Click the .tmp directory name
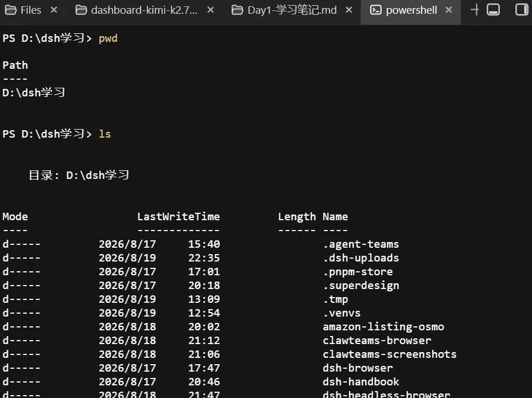 [x=336, y=299]
